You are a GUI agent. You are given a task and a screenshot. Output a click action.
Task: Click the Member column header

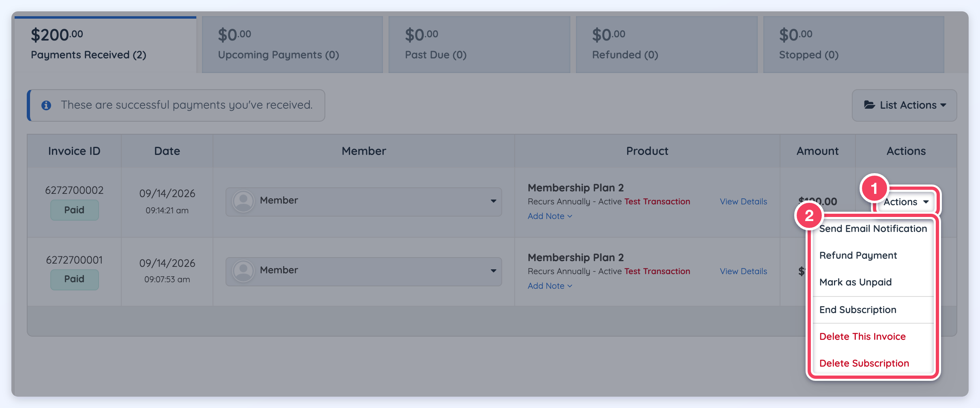pos(364,151)
